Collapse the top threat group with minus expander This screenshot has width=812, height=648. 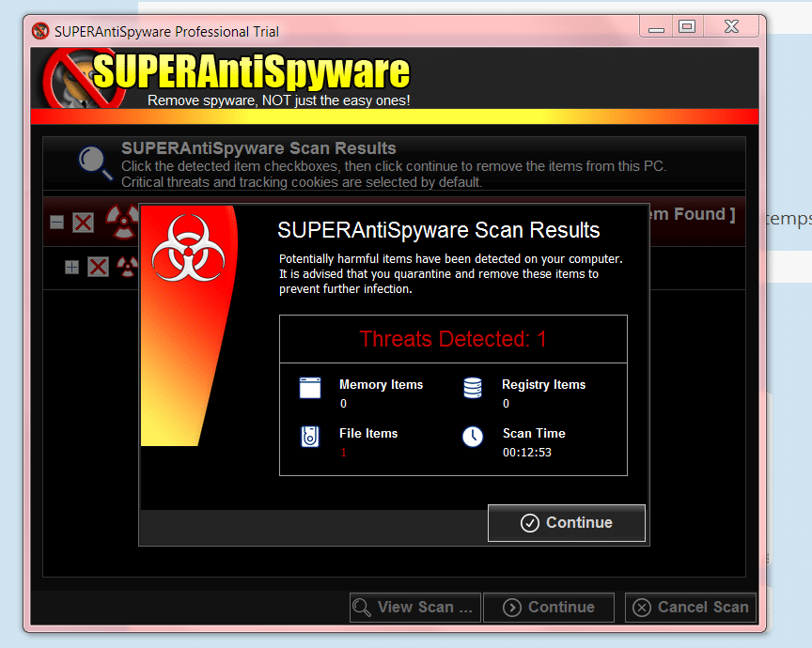coord(57,223)
